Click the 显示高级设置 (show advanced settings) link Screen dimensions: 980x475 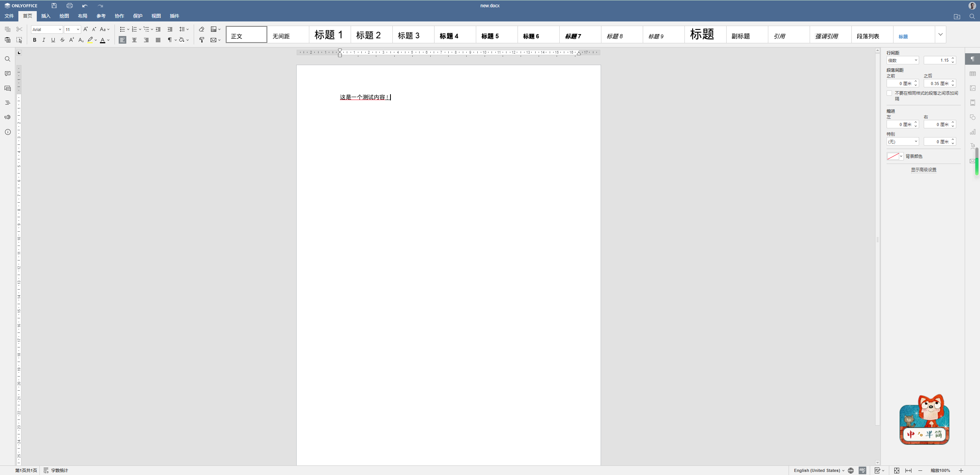coord(923,170)
